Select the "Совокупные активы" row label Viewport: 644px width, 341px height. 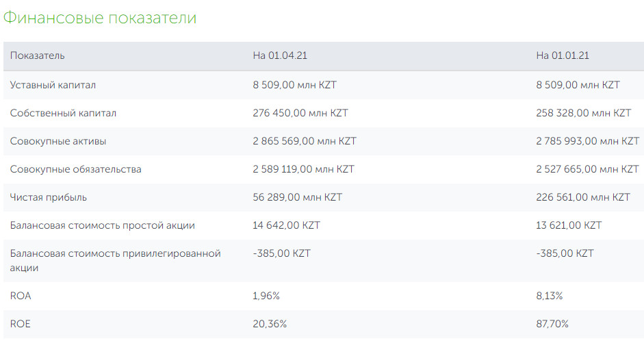point(58,141)
